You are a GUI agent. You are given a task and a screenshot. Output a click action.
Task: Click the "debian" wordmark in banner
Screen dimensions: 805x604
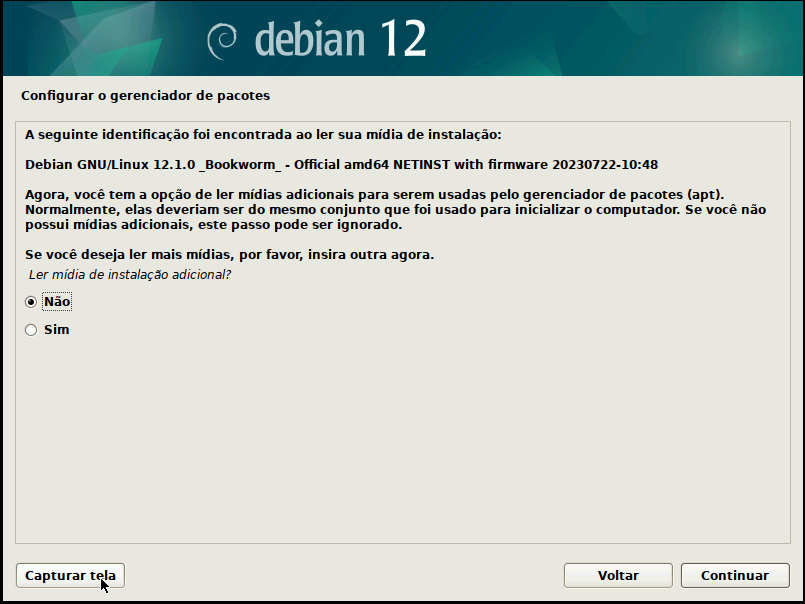click(x=310, y=40)
